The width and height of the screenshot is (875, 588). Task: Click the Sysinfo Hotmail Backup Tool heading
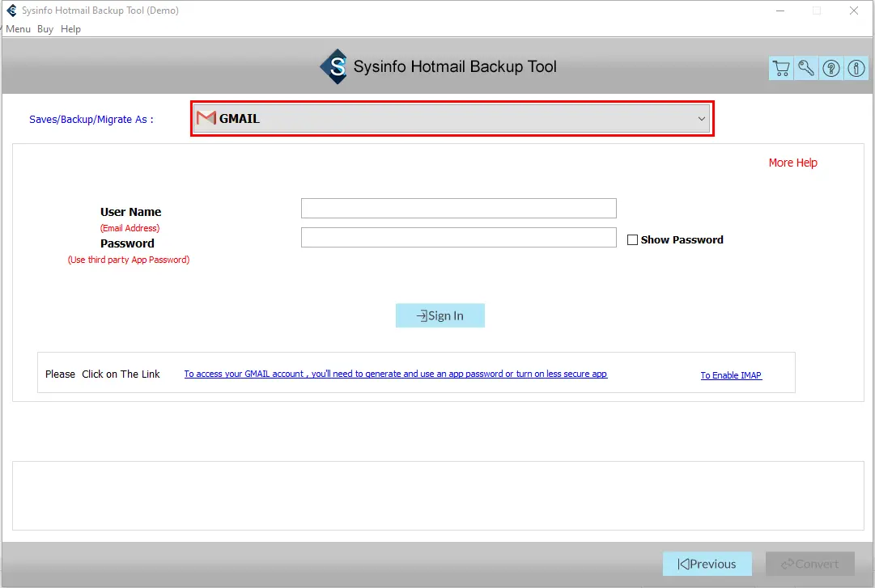tap(455, 67)
